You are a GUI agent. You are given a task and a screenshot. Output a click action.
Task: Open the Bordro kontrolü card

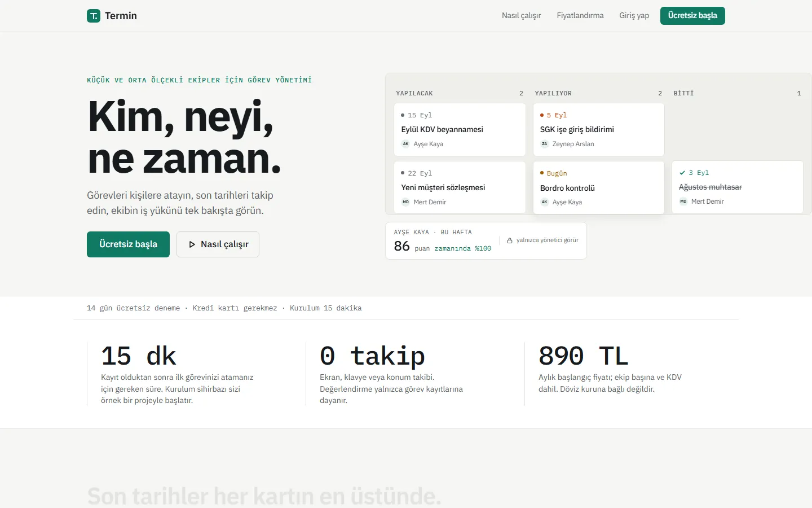click(598, 188)
